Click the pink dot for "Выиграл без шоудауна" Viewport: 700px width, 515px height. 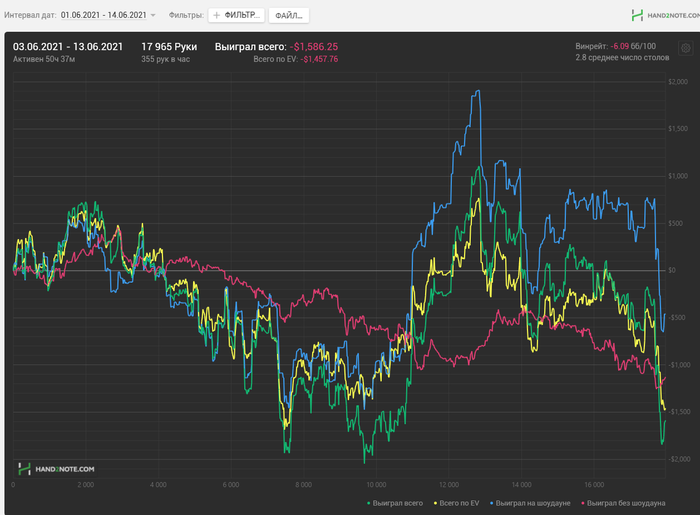pyautogui.click(x=581, y=502)
